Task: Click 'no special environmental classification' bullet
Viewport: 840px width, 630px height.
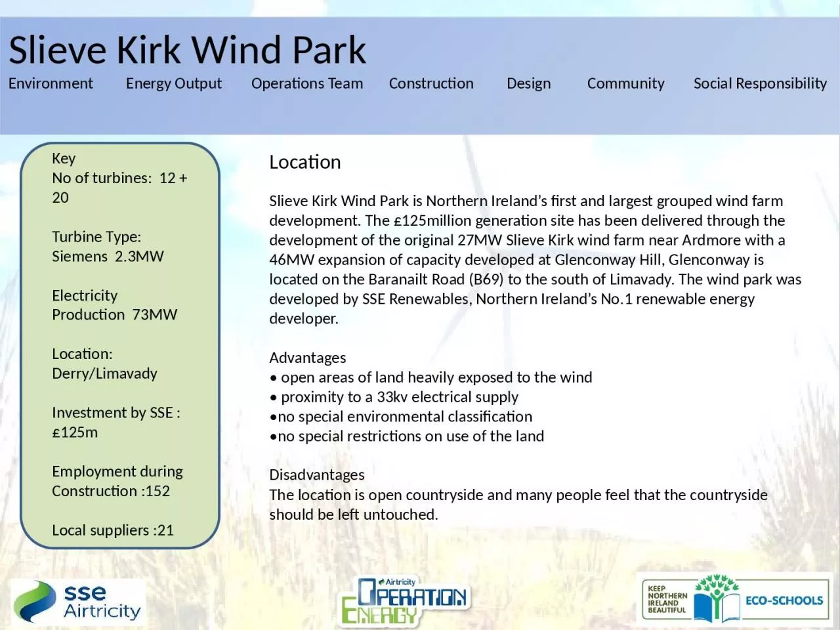Action: pos(401,417)
